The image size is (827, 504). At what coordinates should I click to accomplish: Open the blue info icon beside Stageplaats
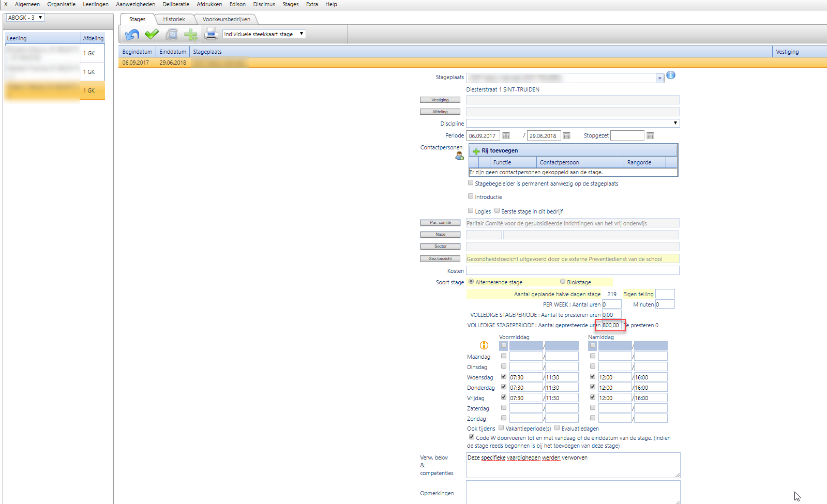[671, 75]
